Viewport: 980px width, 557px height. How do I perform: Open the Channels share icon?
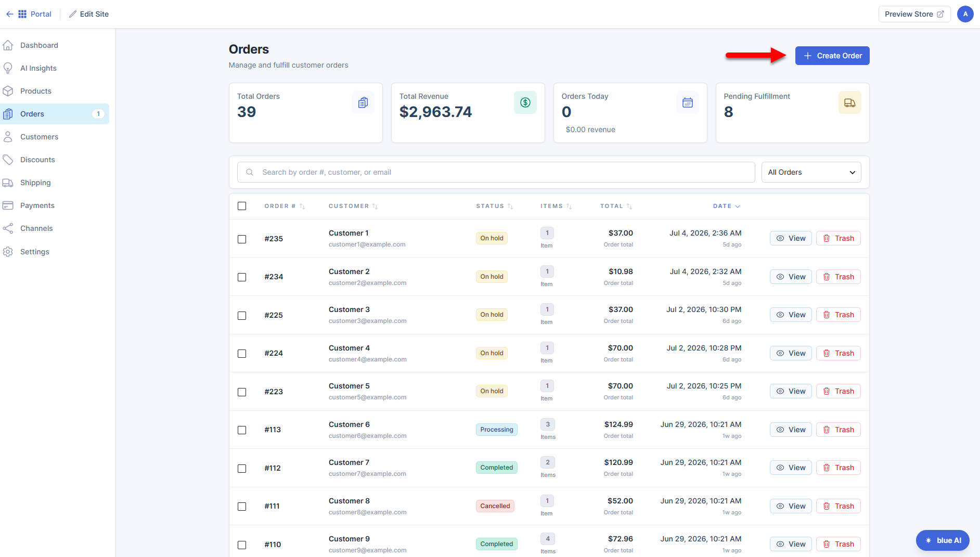[8, 228]
